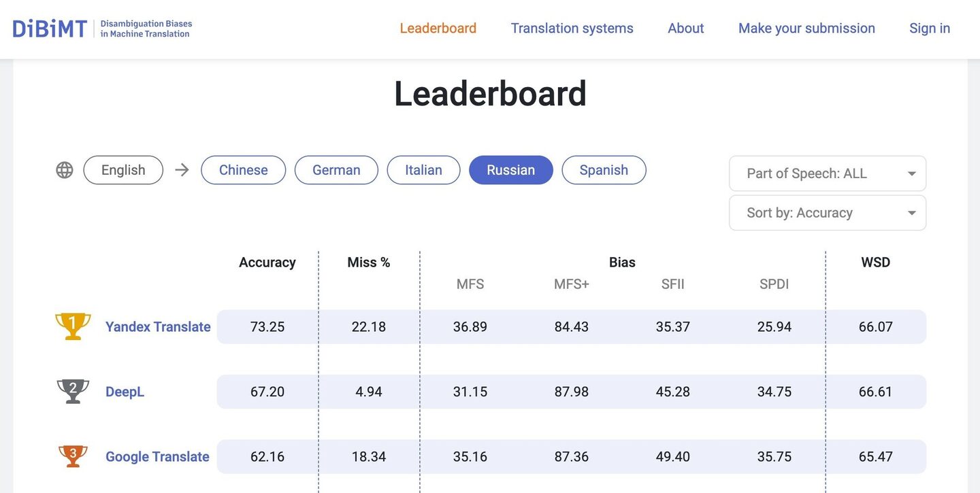
Task: Click DeepL MFS+ value 87.98
Action: tap(572, 392)
